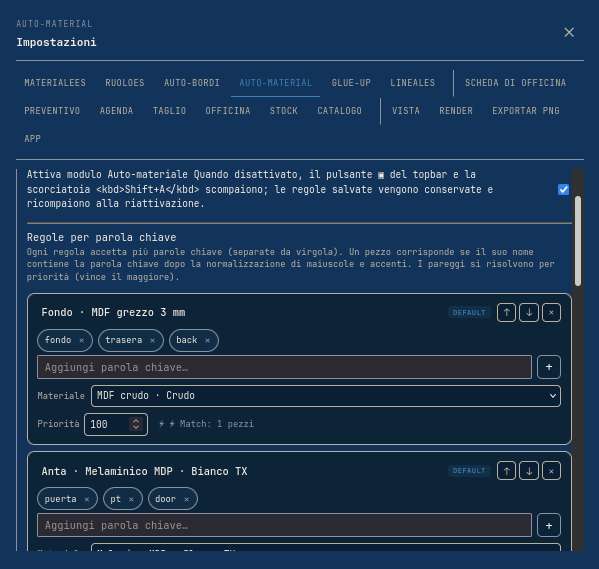Switch to the AUTO-BORDI tab

tap(192, 83)
